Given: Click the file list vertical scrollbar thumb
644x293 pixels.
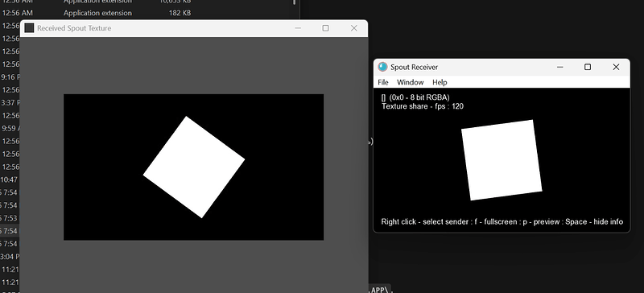Looking at the screenshot, I should [294, 2].
